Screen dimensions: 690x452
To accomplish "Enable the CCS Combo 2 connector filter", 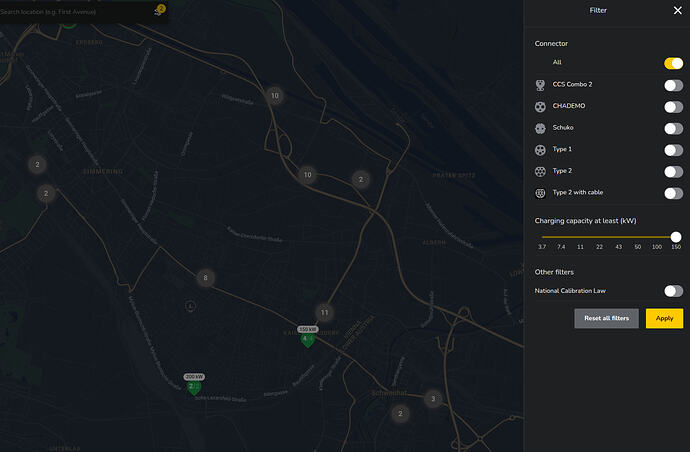I will coord(673,85).
